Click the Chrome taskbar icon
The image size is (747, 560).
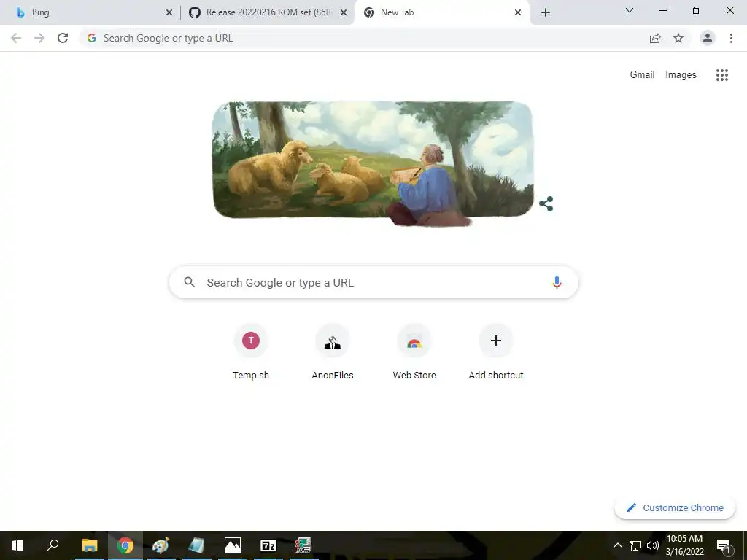125,545
